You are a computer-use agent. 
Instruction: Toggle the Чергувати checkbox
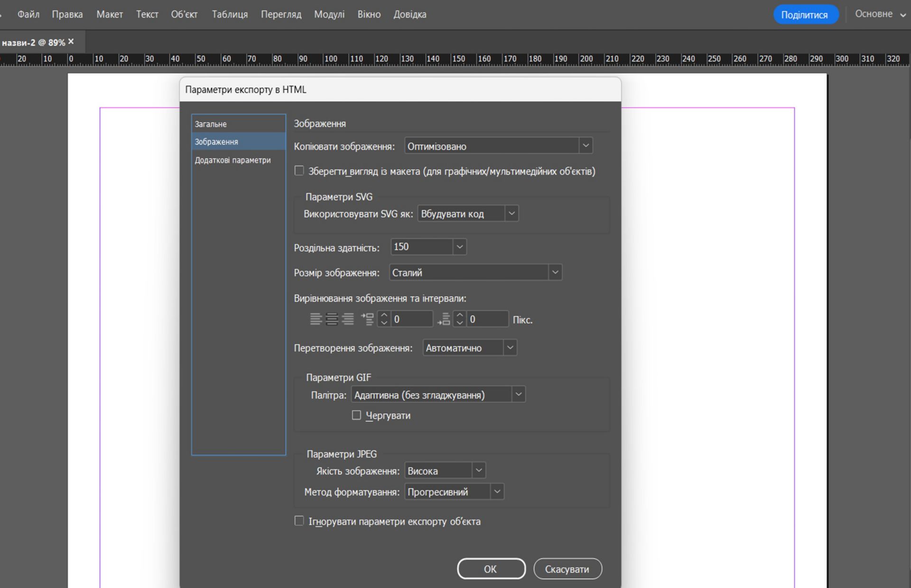click(356, 415)
